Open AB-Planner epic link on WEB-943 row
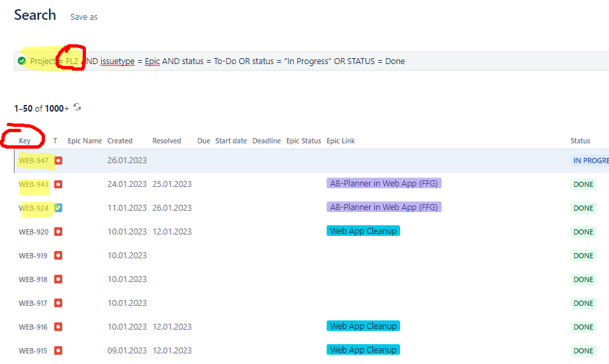 pyautogui.click(x=384, y=183)
